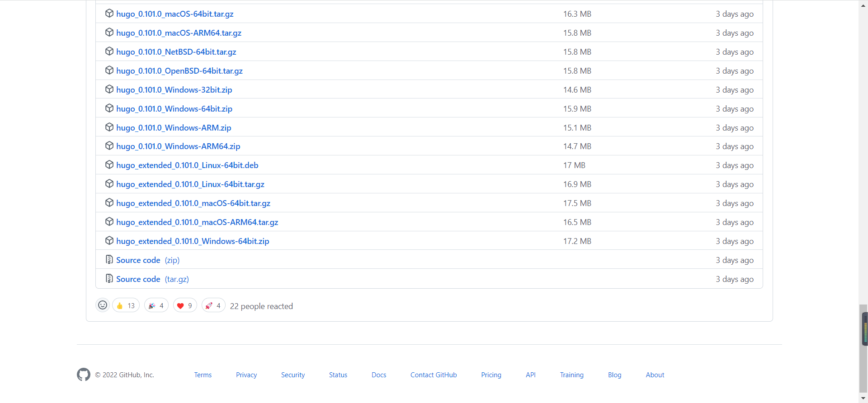Download hugo_0.101.0_Windows-ARM.zip
868x403 pixels.
174,128
